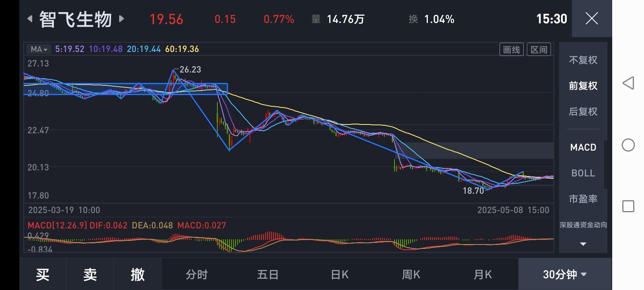Tap the MA20 value 20:19.44
The height and width of the screenshot is (290, 644).
pos(144,49)
